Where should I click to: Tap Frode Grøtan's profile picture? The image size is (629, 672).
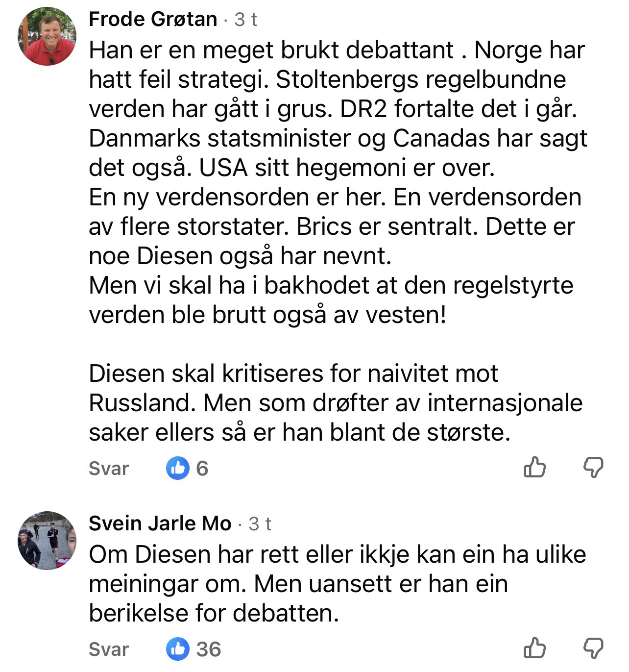pyautogui.click(x=47, y=36)
